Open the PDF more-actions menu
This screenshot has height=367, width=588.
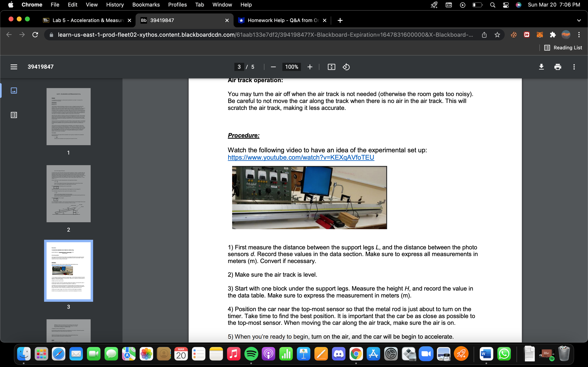click(574, 67)
